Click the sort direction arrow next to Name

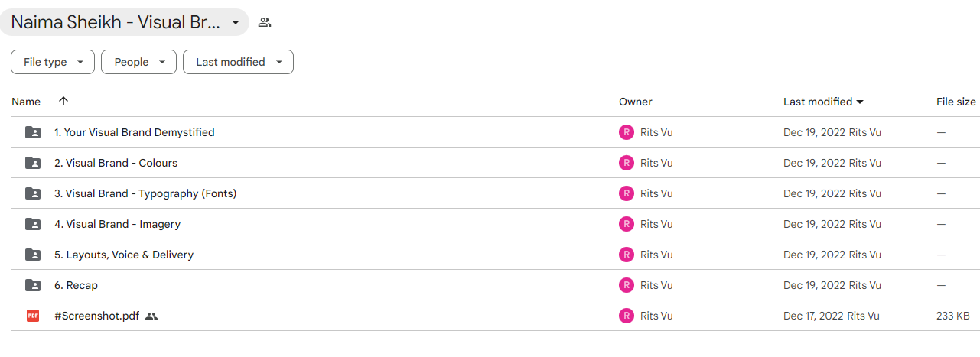(63, 101)
